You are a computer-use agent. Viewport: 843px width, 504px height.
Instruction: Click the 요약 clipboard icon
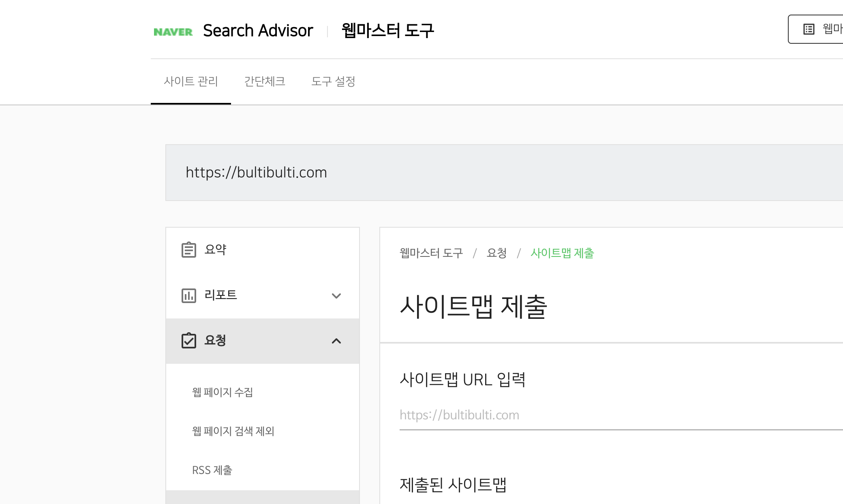click(x=188, y=250)
